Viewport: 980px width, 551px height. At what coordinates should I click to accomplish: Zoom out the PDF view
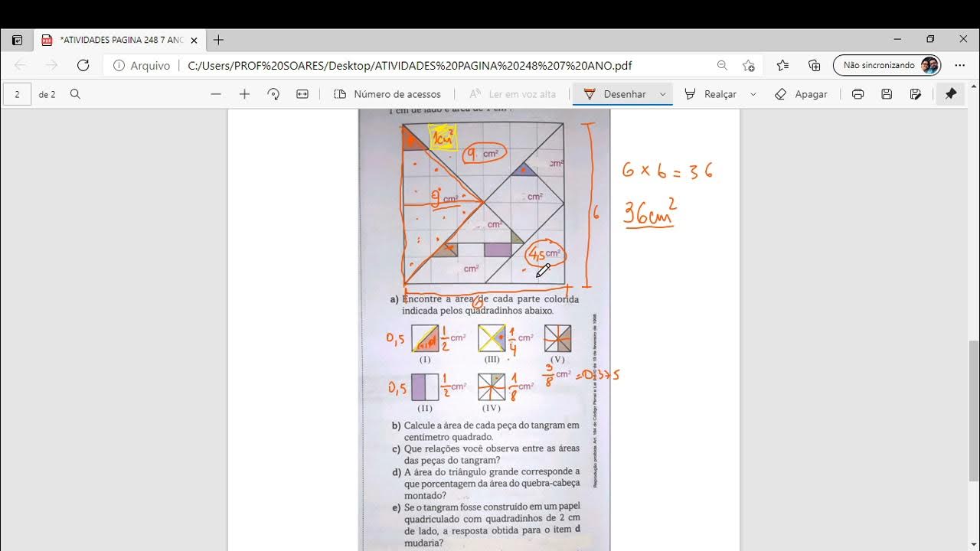tap(216, 94)
